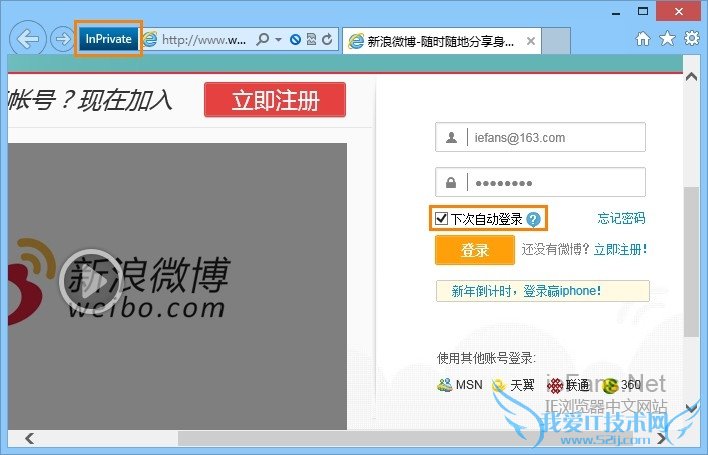The width and height of the screenshot is (708, 455).
Task: Log in using the 天翼 account option
Action: tap(513, 385)
